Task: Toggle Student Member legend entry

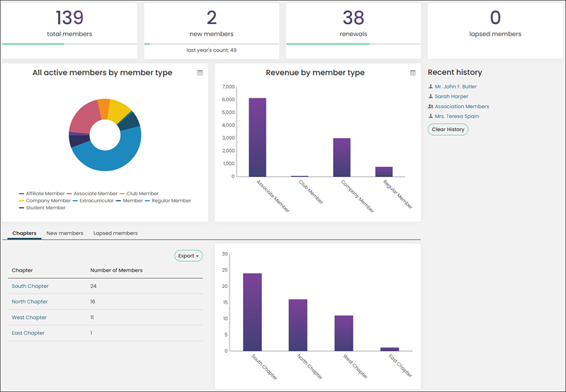Action: [x=43, y=208]
